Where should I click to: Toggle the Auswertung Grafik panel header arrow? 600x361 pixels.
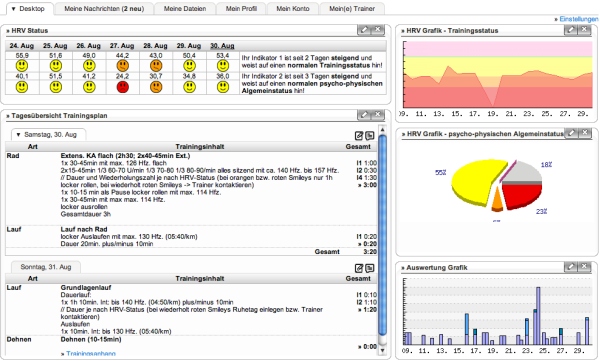point(403,268)
